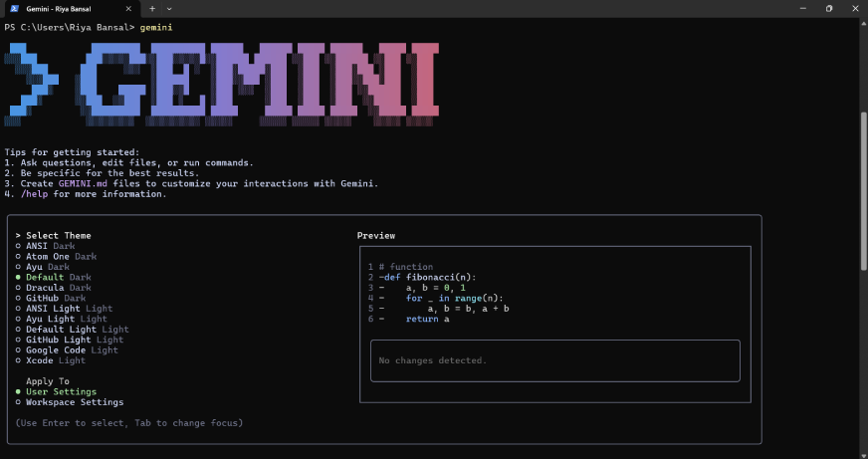Click the 'GEMINI.md' highlighted text

tap(83, 184)
